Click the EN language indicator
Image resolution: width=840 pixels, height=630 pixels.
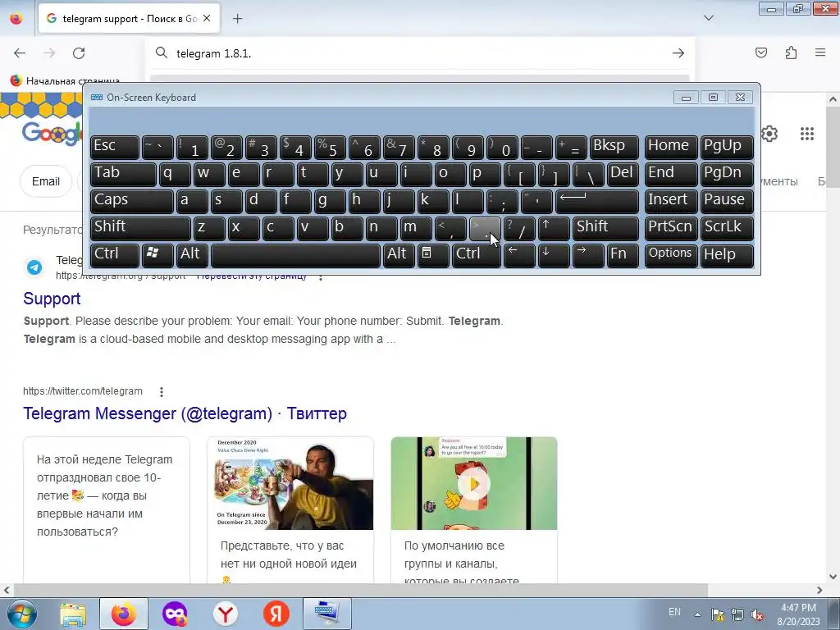[674, 612]
